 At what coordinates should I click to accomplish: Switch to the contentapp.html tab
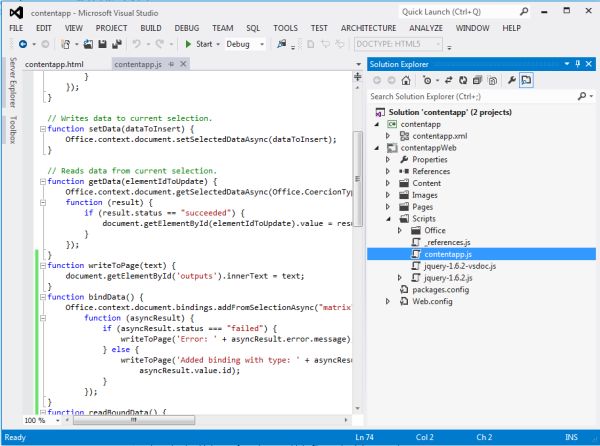54,64
